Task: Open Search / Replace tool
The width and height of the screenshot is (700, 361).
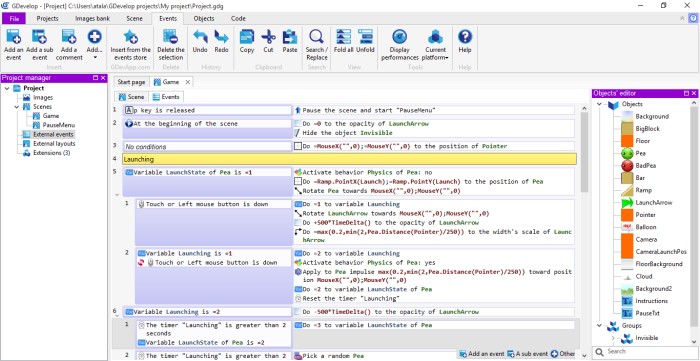Action: coord(317,45)
